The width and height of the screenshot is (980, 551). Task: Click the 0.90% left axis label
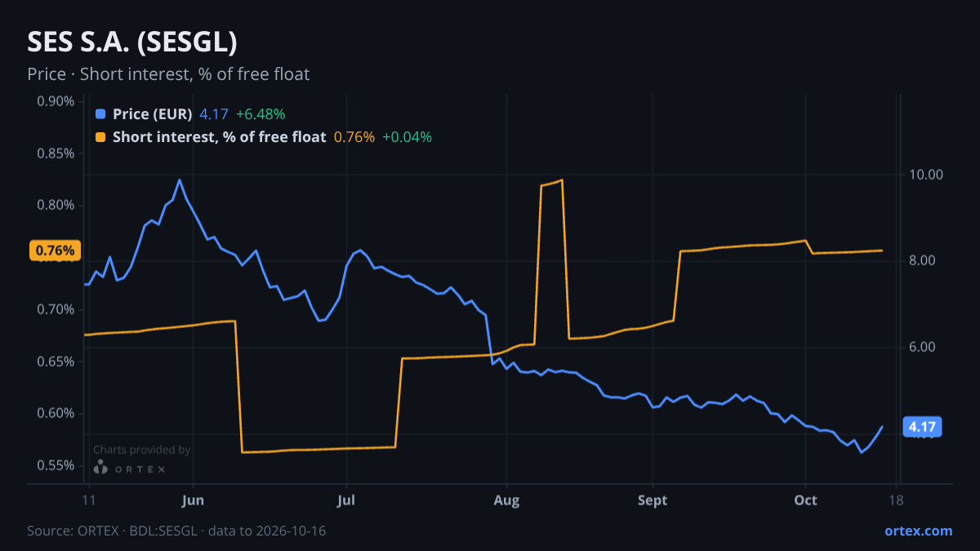point(56,101)
